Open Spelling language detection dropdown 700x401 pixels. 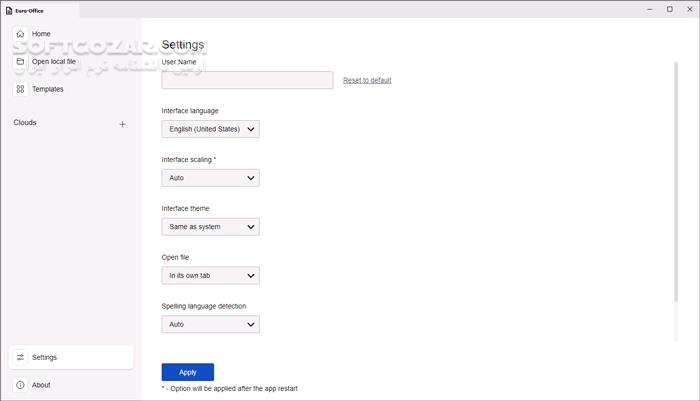(x=210, y=325)
